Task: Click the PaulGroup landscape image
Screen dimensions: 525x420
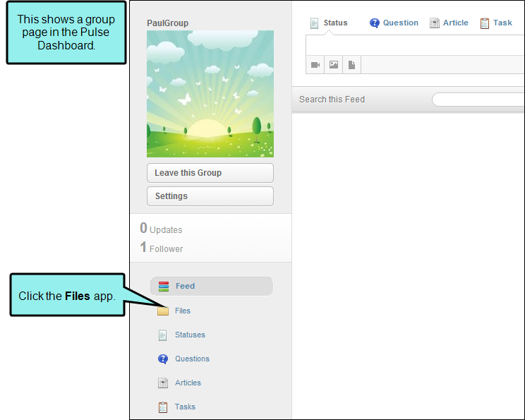Action: click(x=210, y=94)
